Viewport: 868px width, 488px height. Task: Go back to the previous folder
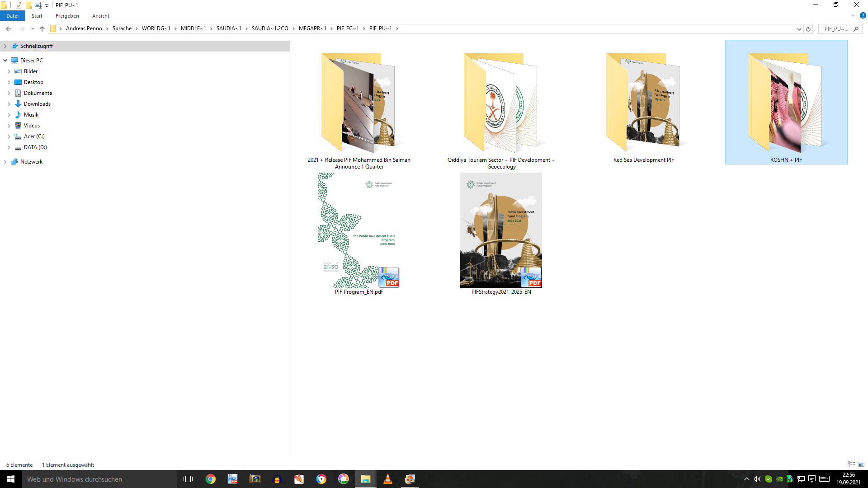(x=9, y=28)
